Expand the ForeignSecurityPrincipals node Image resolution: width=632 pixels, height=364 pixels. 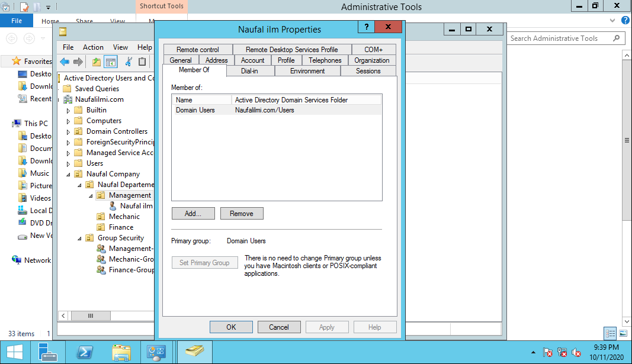68,143
